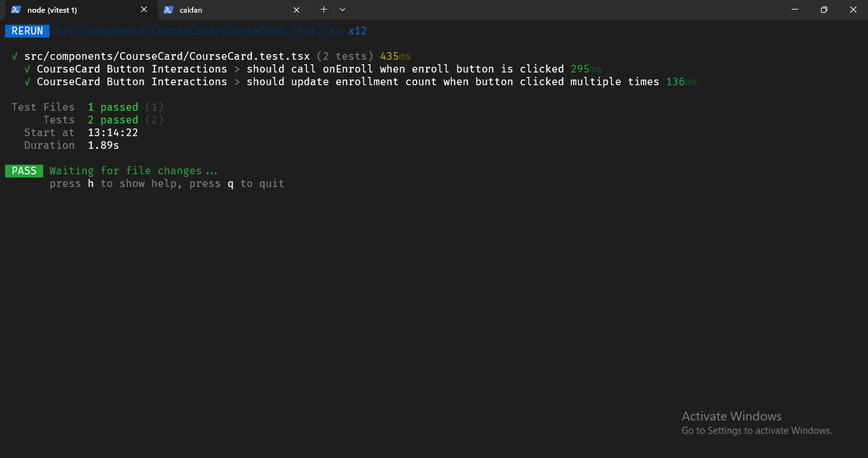Click the Go to Settings activation link
This screenshot has height=458, width=868.
(756, 430)
